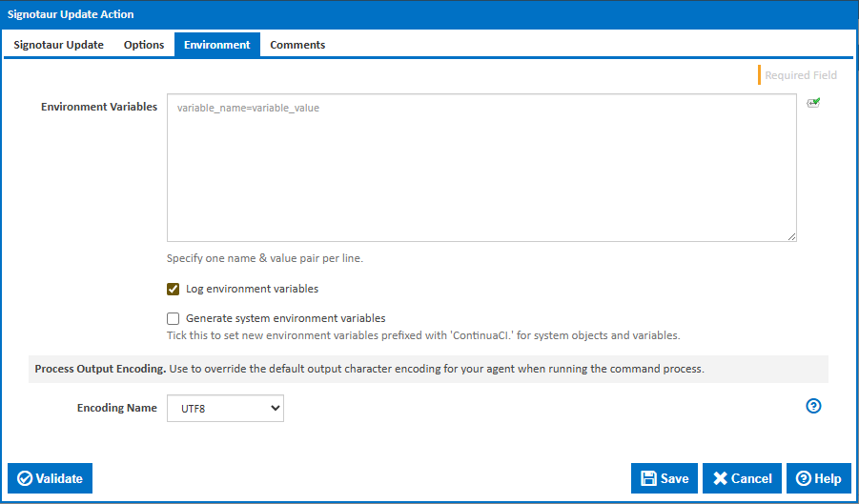Click the Encoding Name help question mark icon

click(813, 406)
